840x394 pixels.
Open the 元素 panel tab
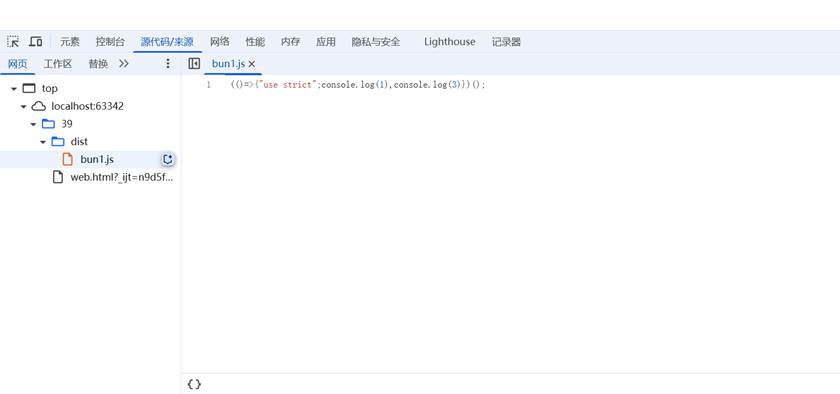[x=70, y=42]
